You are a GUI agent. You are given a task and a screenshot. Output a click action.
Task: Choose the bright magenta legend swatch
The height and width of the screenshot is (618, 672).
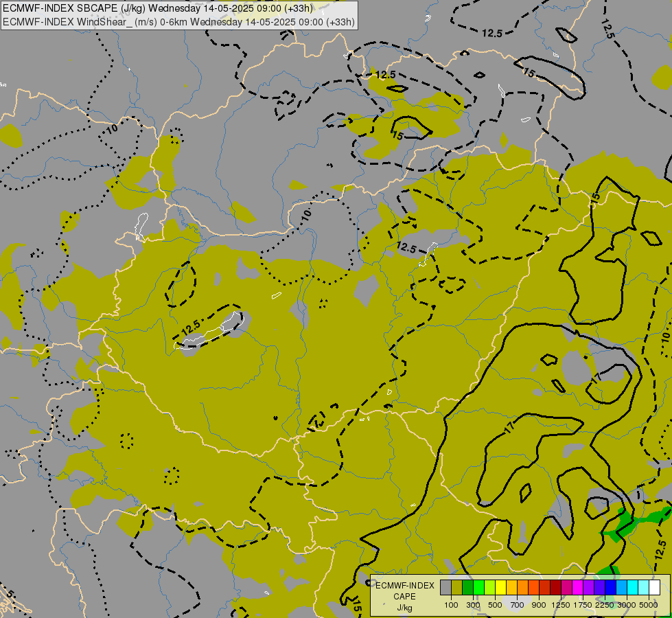pyautogui.click(x=578, y=588)
